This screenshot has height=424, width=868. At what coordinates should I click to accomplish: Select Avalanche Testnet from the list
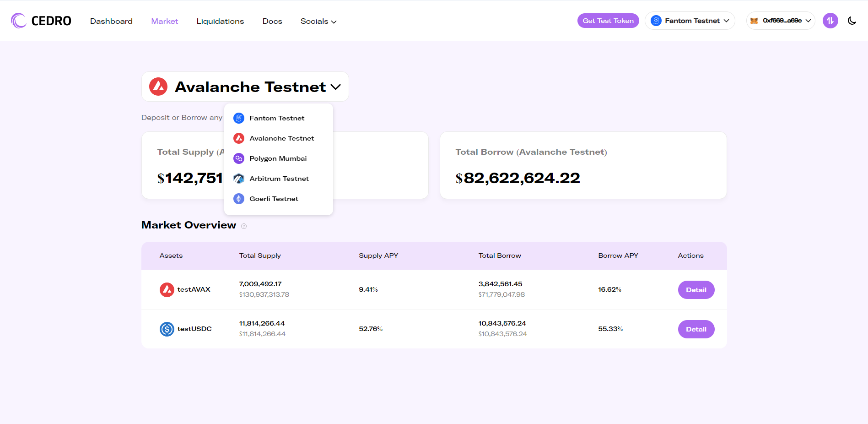coord(279,138)
